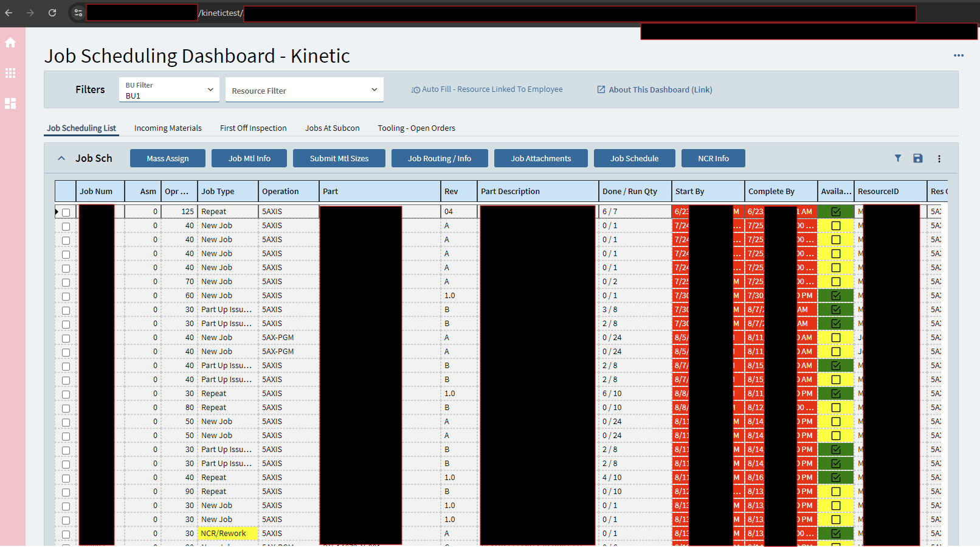Click the Complete By column header
Viewport: 980px width, 547px height.
coord(781,191)
